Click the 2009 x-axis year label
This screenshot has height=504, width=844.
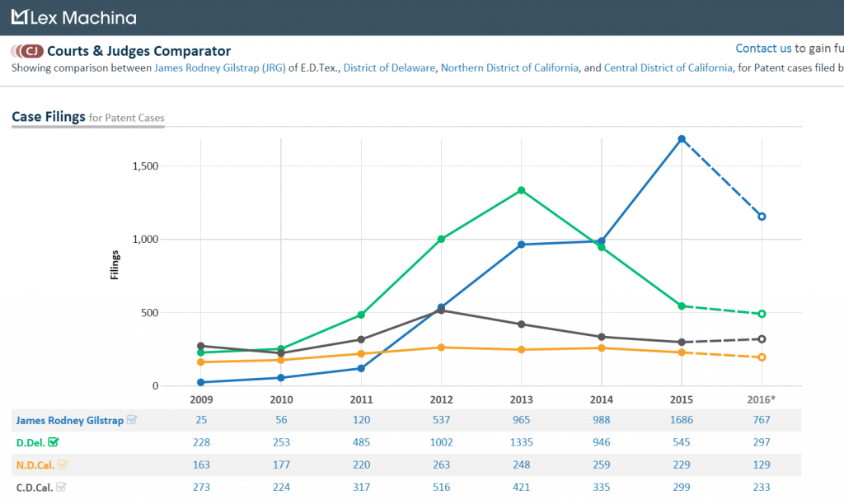click(x=201, y=399)
